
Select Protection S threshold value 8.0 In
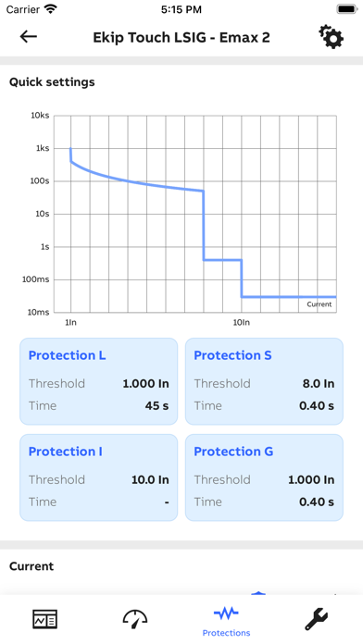[x=319, y=384]
